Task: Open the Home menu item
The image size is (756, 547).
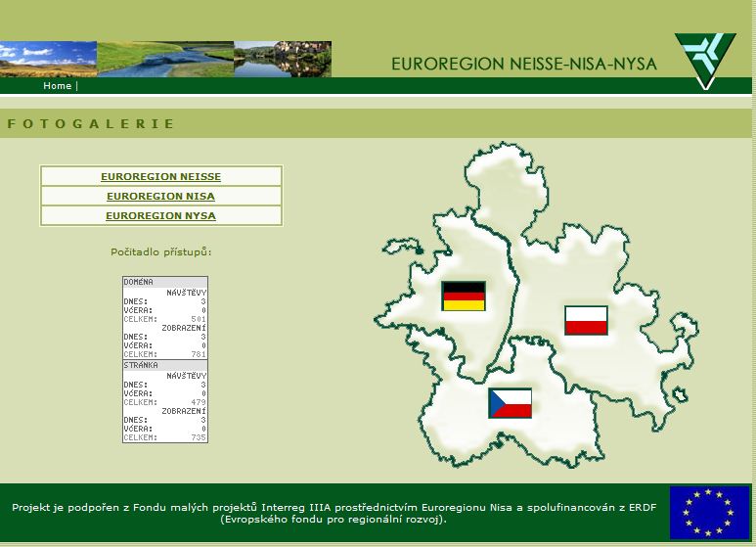Action: point(58,86)
